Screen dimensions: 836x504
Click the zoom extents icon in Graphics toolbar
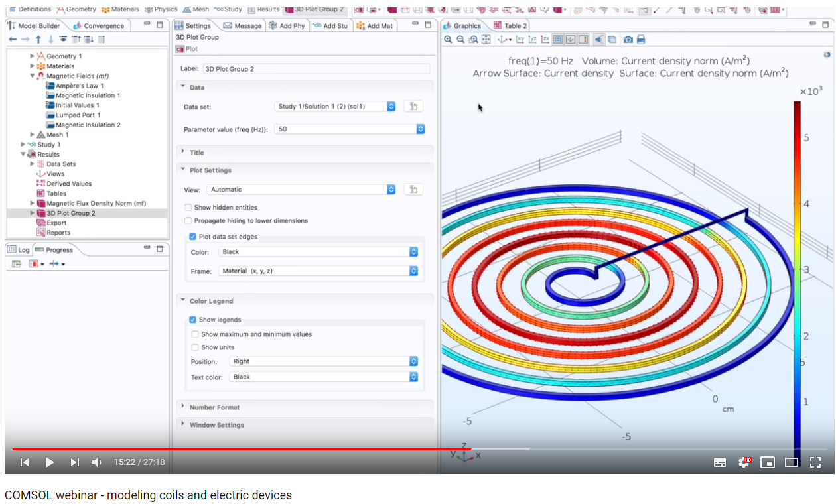pyautogui.click(x=486, y=40)
